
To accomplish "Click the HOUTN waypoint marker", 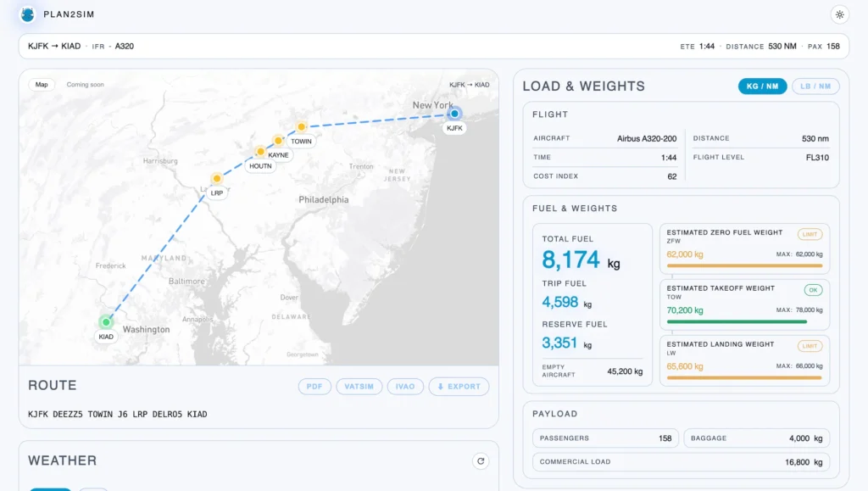I will click(x=260, y=153).
